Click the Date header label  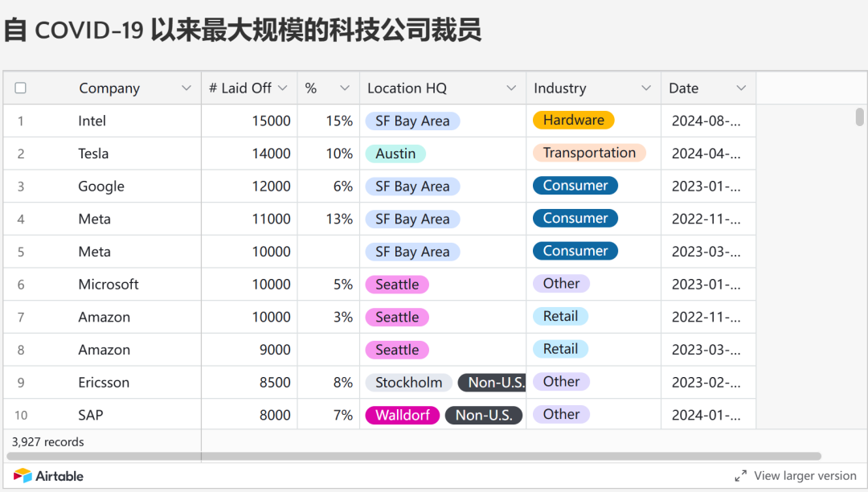point(684,88)
